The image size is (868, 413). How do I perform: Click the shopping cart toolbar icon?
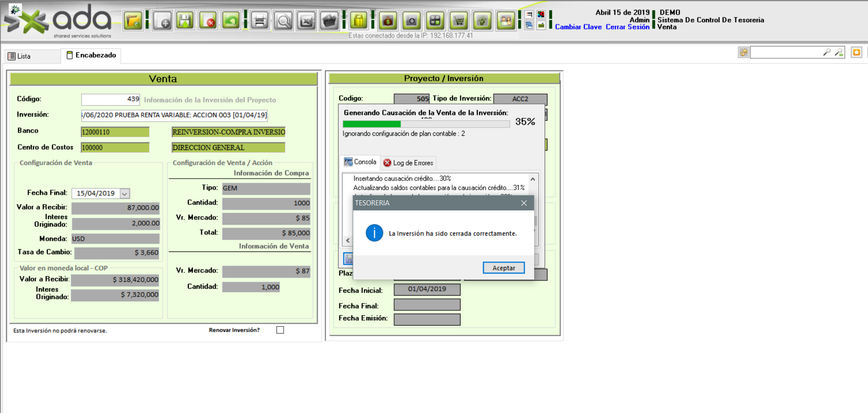point(459,21)
